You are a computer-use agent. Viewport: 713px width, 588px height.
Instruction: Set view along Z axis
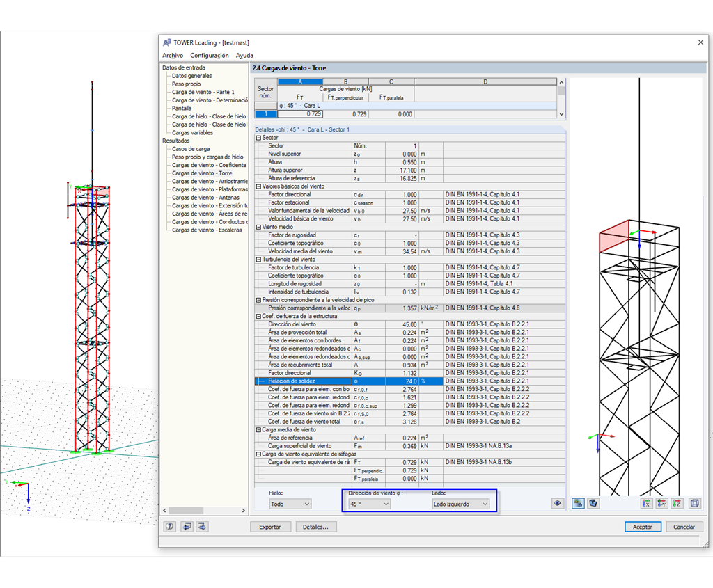(677, 504)
